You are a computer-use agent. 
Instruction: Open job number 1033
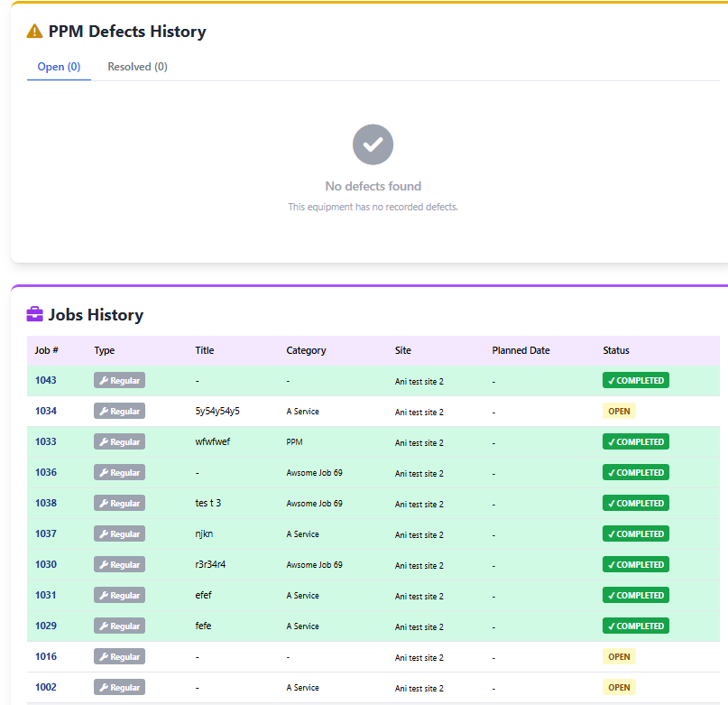(46, 441)
